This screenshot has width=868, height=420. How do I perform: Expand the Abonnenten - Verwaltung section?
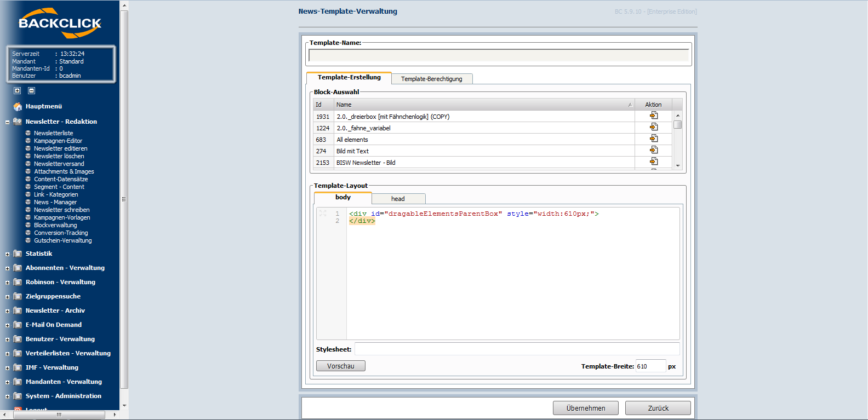[x=7, y=268]
